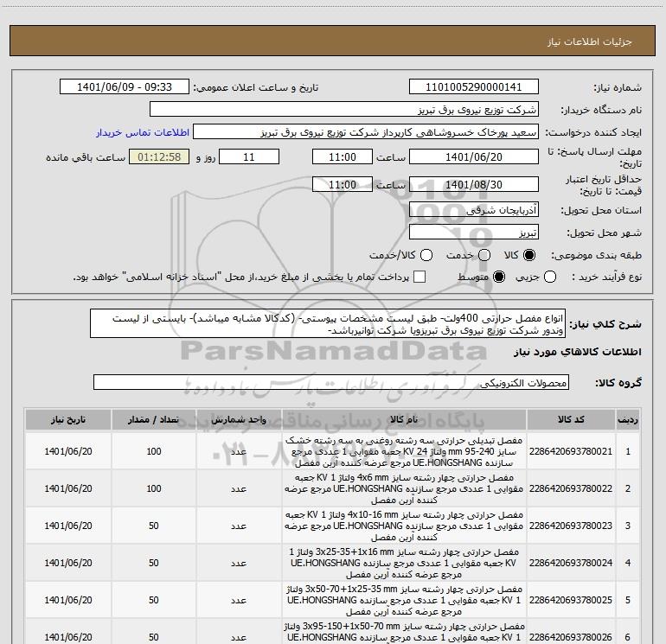666x644 pixels.
Task: Click quantity 50 in row 3
Action: (154, 526)
